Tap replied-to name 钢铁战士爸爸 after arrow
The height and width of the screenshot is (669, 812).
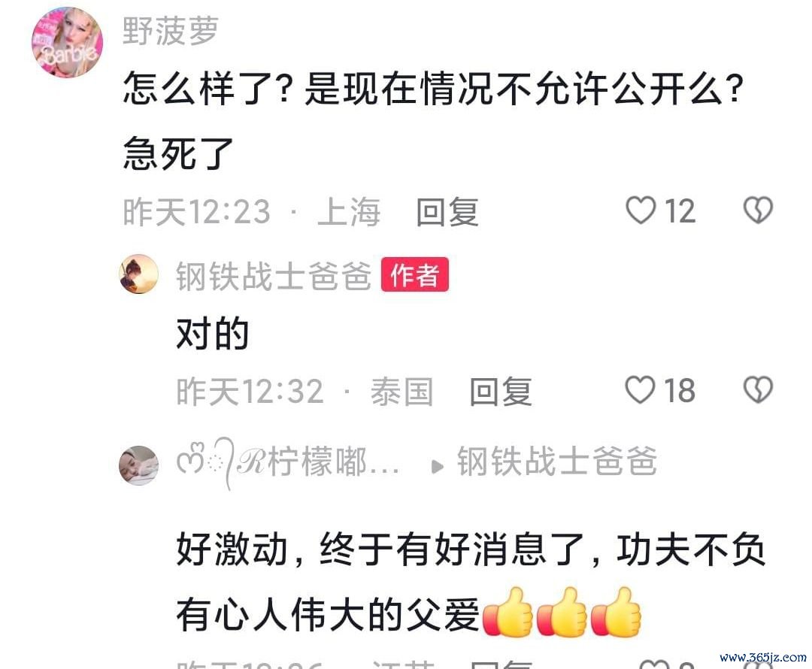point(556,461)
